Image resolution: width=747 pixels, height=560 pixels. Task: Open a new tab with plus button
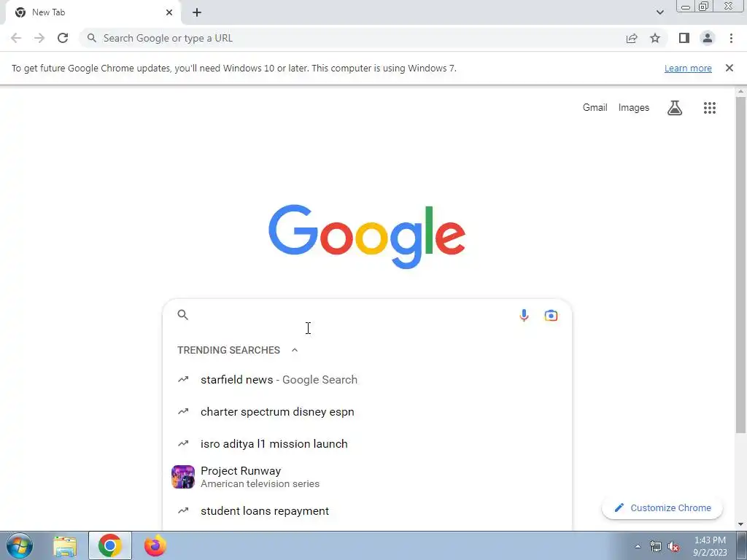click(197, 12)
